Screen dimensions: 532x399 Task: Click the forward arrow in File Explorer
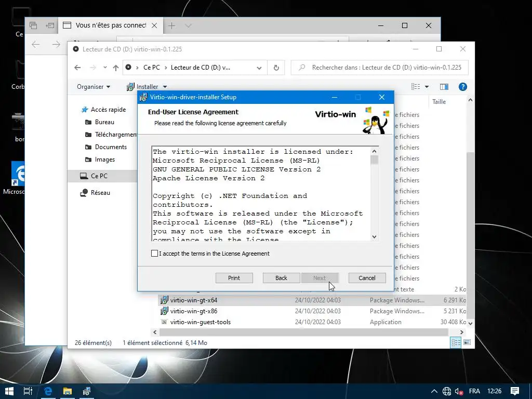pos(92,68)
